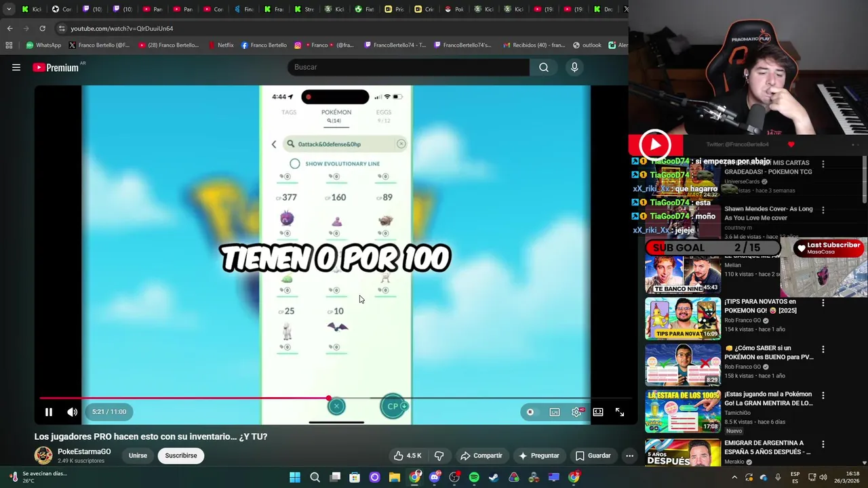Toggle subtitles/closed captions in the player

(x=555, y=412)
